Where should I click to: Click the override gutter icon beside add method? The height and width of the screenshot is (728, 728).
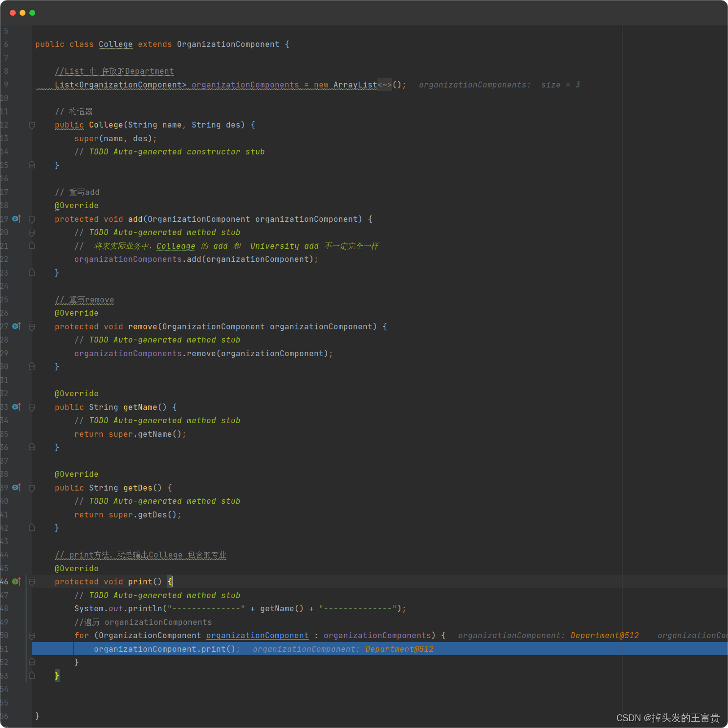(16, 219)
